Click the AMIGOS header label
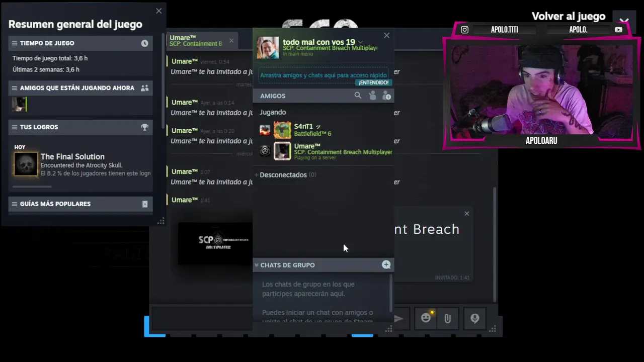 point(273,96)
